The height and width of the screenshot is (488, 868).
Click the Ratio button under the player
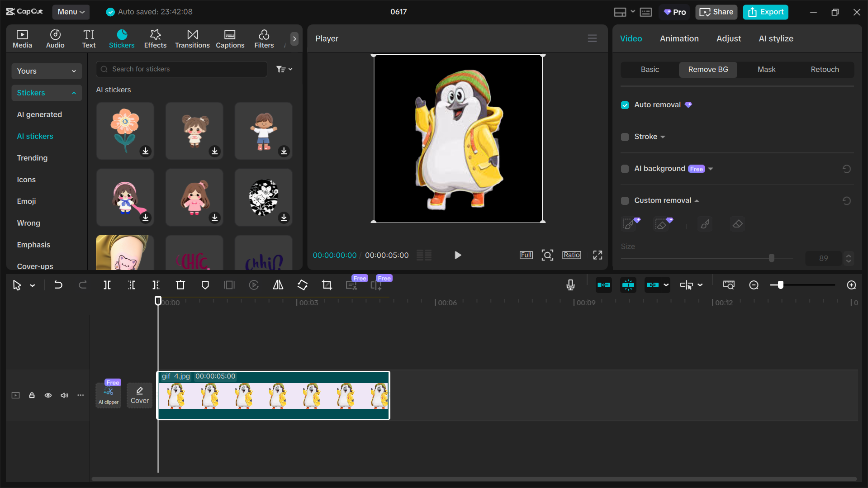coord(571,255)
